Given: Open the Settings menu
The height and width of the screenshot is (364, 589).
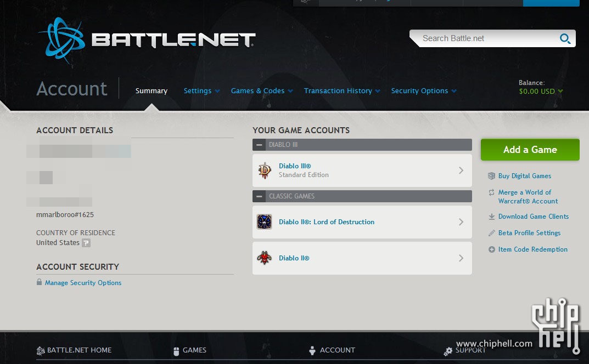Looking at the screenshot, I should (198, 91).
